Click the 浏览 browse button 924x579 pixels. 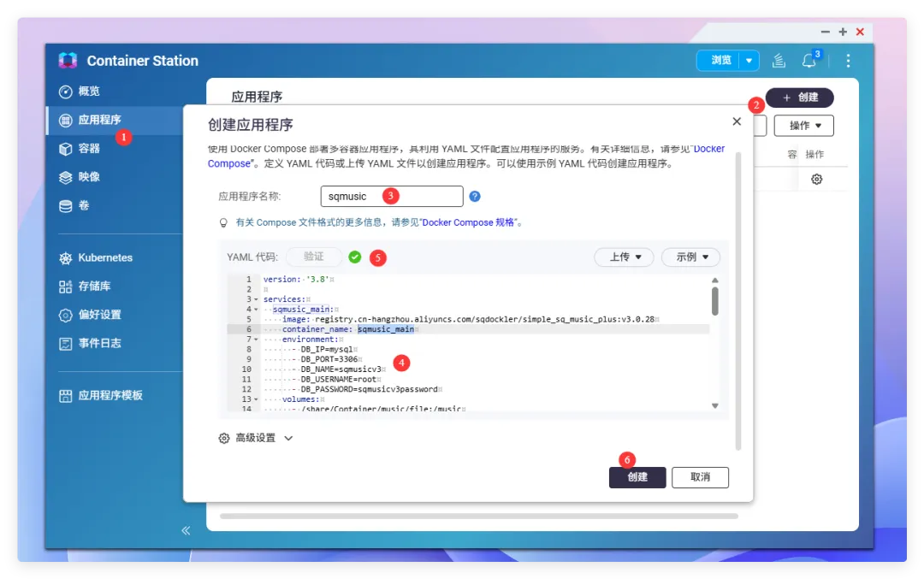click(x=720, y=60)
